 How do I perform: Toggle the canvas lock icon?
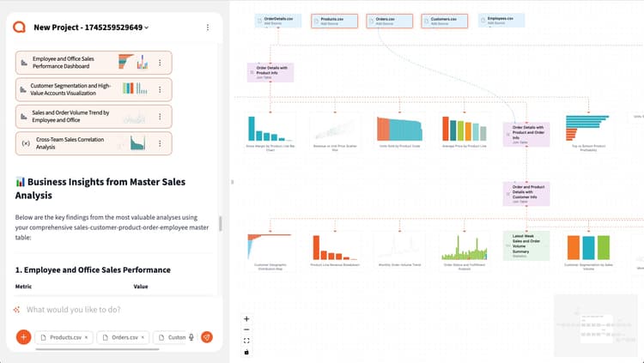point(246,352)
